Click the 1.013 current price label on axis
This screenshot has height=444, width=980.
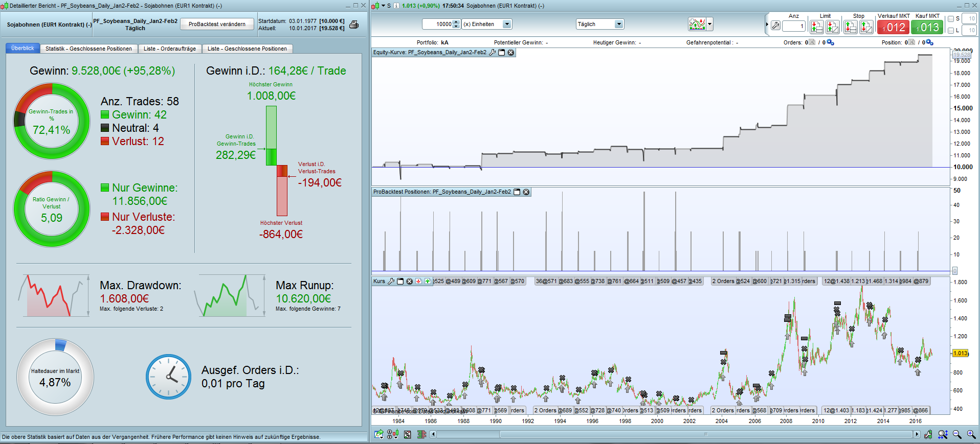(960, 353)
